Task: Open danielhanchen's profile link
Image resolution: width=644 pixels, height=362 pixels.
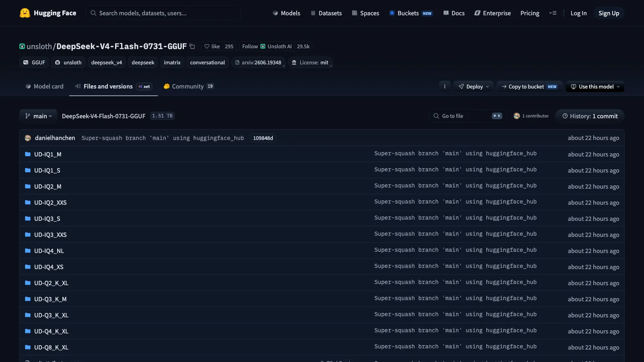Action: pyautogui.click(x=55, y=138)
